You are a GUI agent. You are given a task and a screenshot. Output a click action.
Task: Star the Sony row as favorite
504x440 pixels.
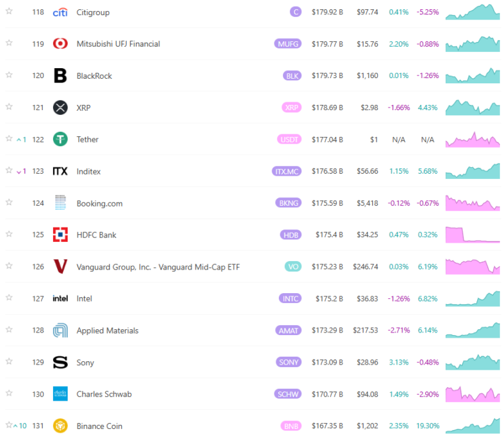9,362
